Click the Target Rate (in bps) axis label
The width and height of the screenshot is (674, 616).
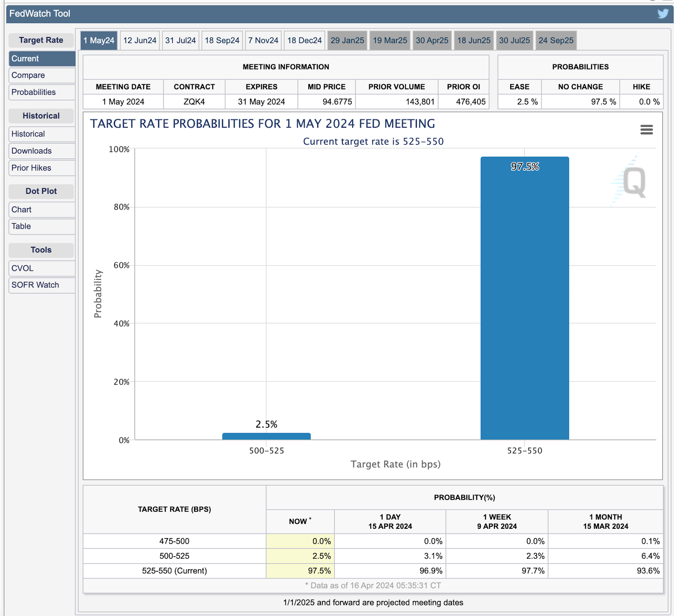[396, 464]
